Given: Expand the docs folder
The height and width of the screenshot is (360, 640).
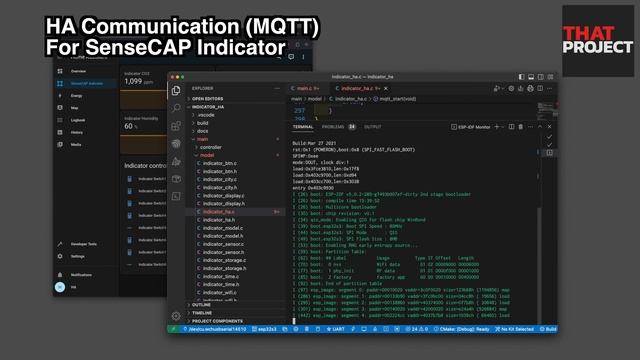Looking at the screenshot, I should [236, 131].
